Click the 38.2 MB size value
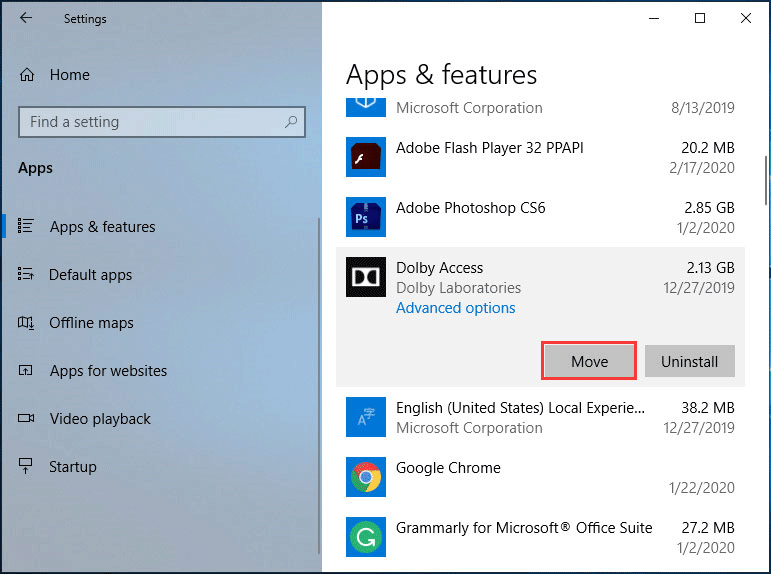This screenshot has width=771, height=574. [x=708, y=408]
